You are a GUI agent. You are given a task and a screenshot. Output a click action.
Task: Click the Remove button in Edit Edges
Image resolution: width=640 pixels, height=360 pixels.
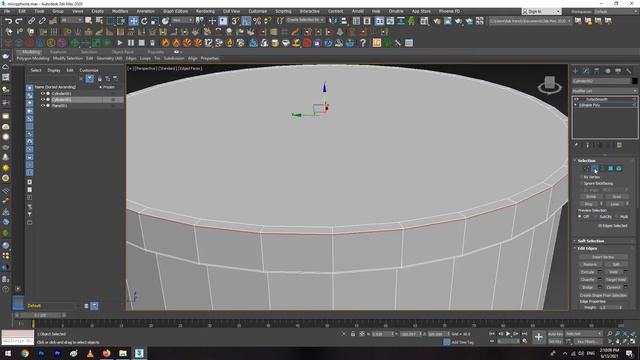(x=590, y=264)
